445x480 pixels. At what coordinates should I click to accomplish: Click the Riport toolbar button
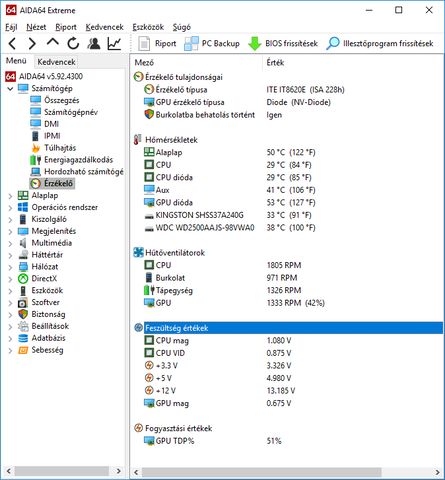point(157,44)
